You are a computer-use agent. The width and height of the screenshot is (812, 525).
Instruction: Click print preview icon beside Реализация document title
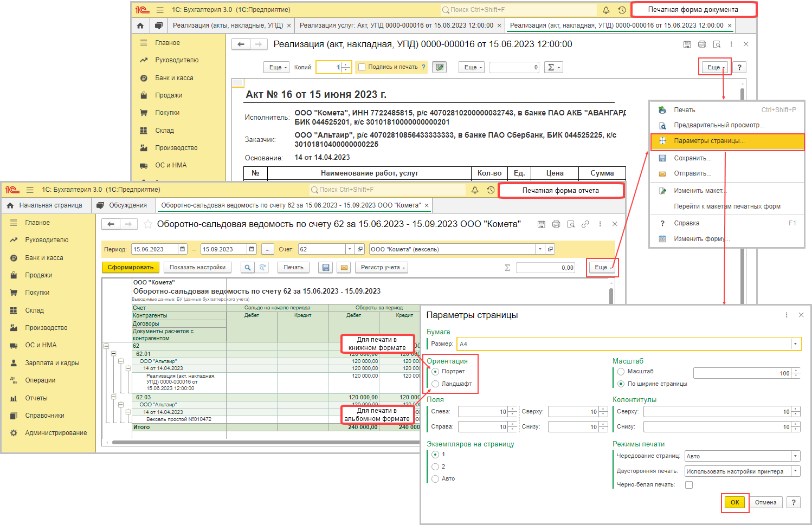coord(717,44)
